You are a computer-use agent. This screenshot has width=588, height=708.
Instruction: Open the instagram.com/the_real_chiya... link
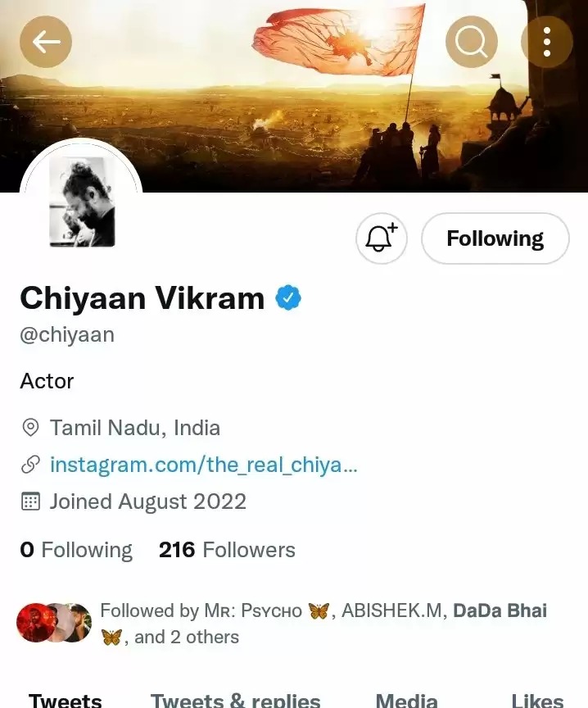pos(204,465)
